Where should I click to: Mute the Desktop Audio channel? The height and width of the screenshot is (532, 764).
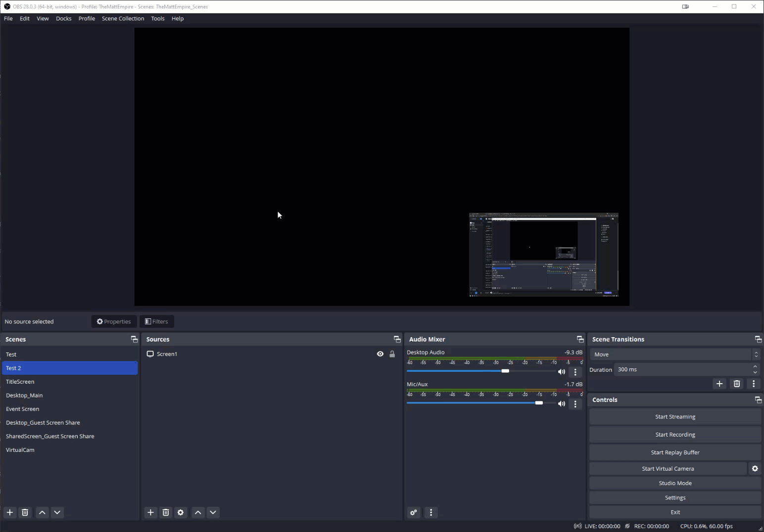pyautogui.click(x=562, y=372)
